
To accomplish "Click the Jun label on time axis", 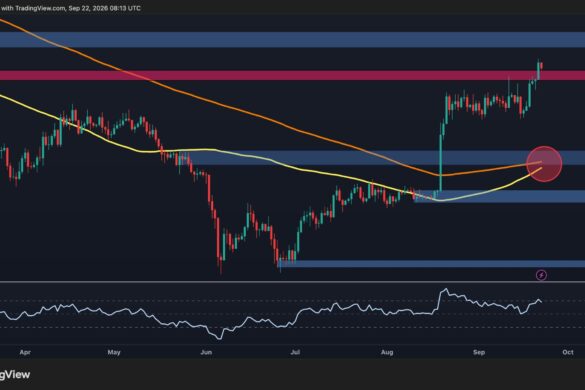I will [x=206, y=352].
